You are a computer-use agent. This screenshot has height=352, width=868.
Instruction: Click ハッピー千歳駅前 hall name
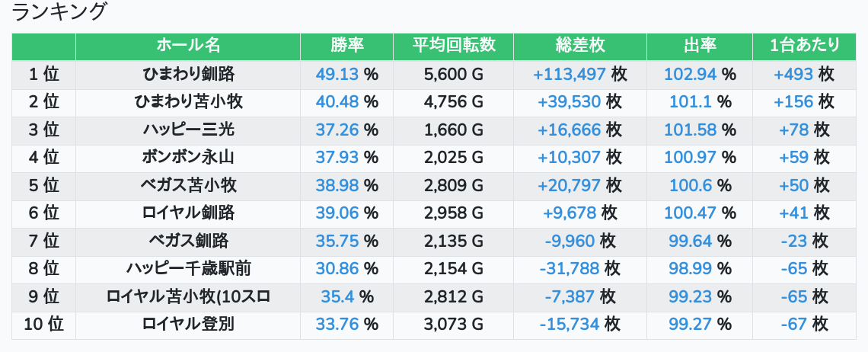pos(188,269)
